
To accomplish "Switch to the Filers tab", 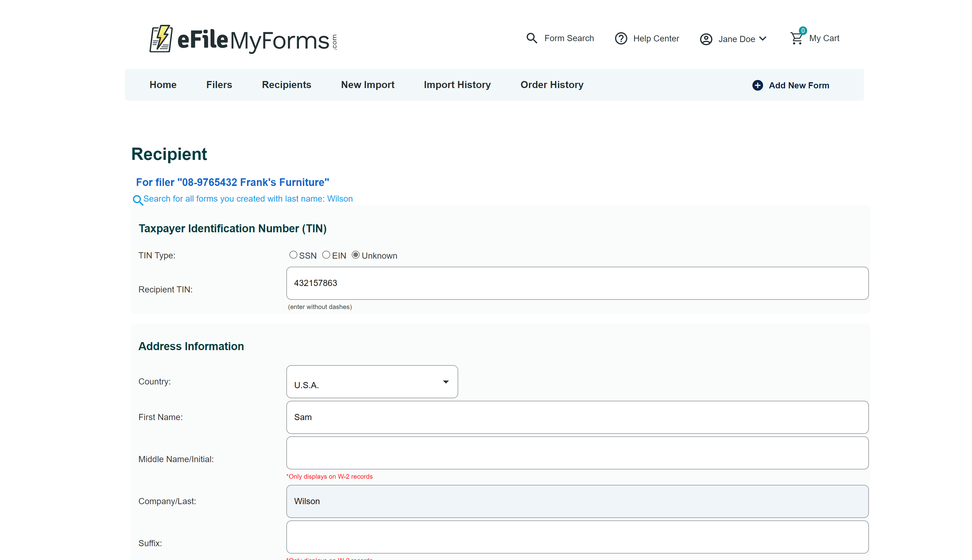I will (219, 85).
